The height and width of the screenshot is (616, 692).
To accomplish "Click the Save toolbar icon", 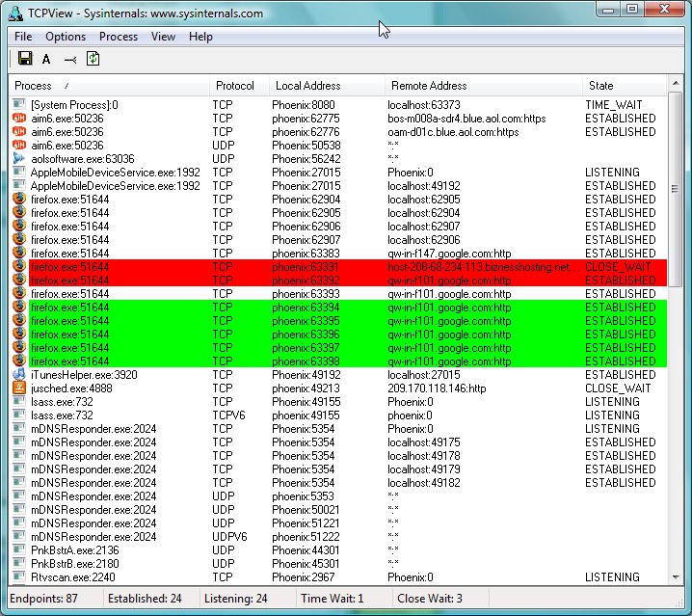I will click(25, 58).
